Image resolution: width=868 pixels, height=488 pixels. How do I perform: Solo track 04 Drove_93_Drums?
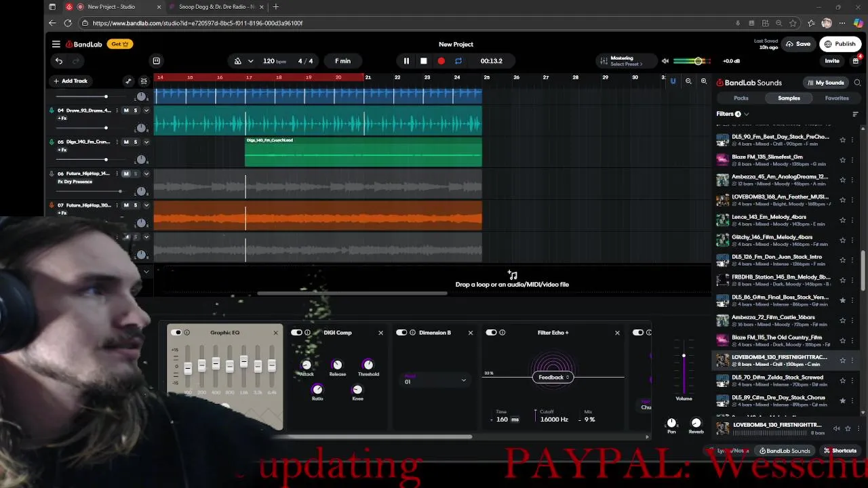point(135,110)
